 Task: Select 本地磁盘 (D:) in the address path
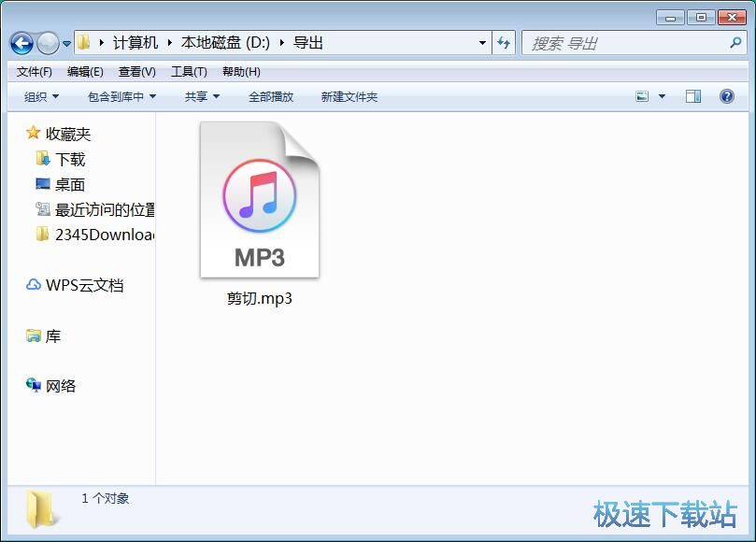225,43
